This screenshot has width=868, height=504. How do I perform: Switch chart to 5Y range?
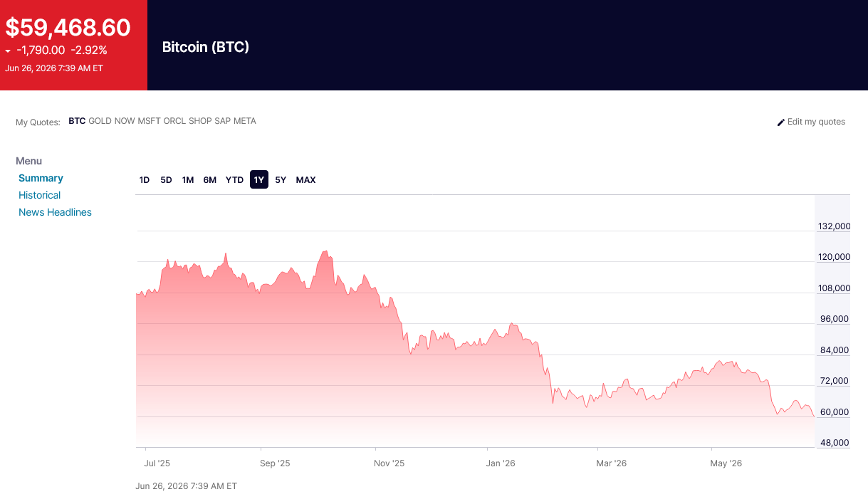pos(281,180)
